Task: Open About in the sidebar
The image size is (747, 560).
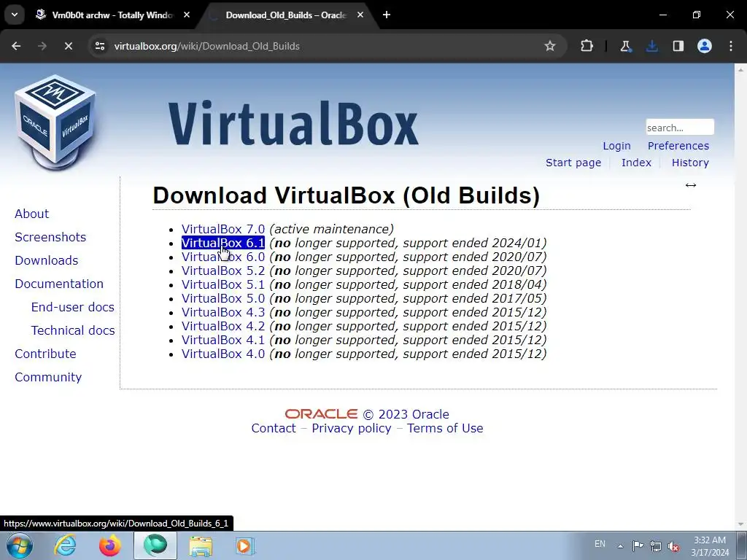Action: click(31, 214)
